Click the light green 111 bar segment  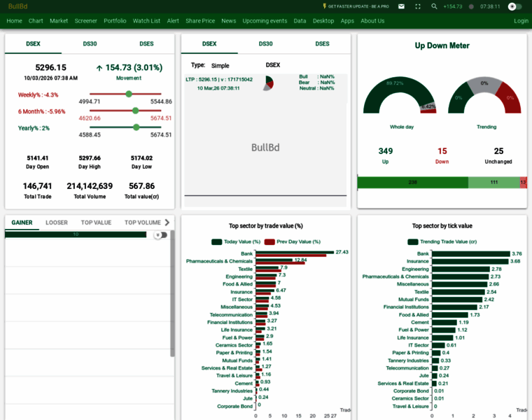(493, 183)
